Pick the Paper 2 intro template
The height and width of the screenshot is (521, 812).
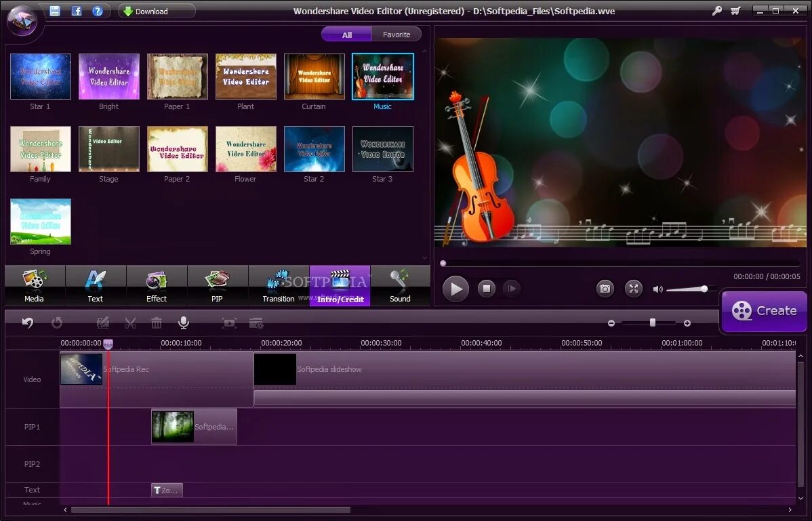[x=177, y=149]
